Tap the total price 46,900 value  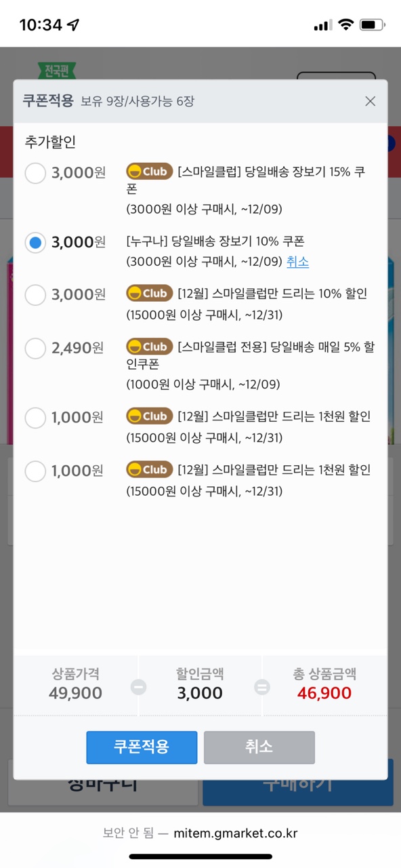324,693
